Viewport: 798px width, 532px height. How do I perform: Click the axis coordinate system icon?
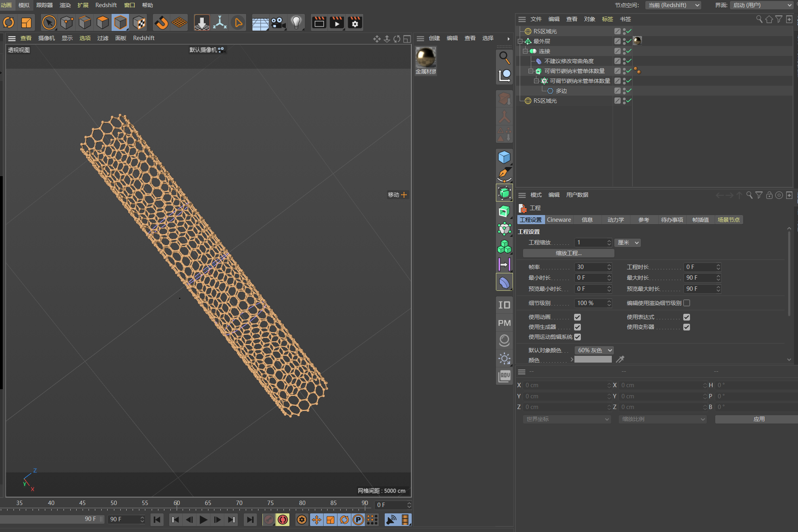[220, 23]
